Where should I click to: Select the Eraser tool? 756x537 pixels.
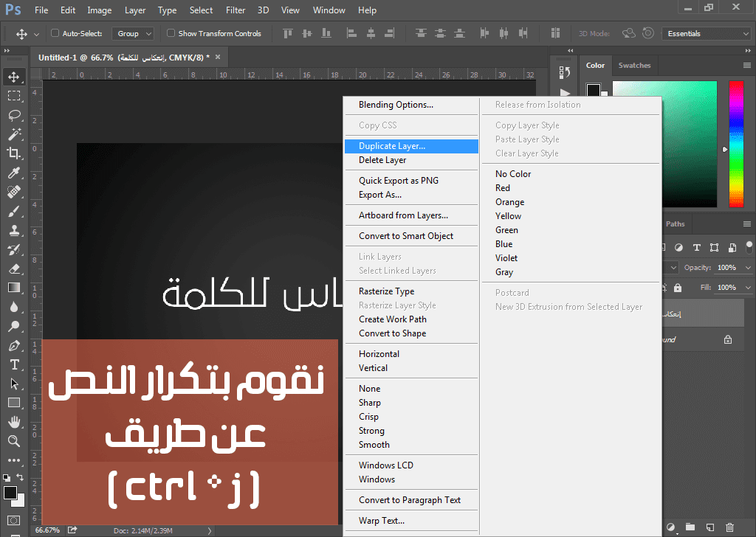(14, 268)
